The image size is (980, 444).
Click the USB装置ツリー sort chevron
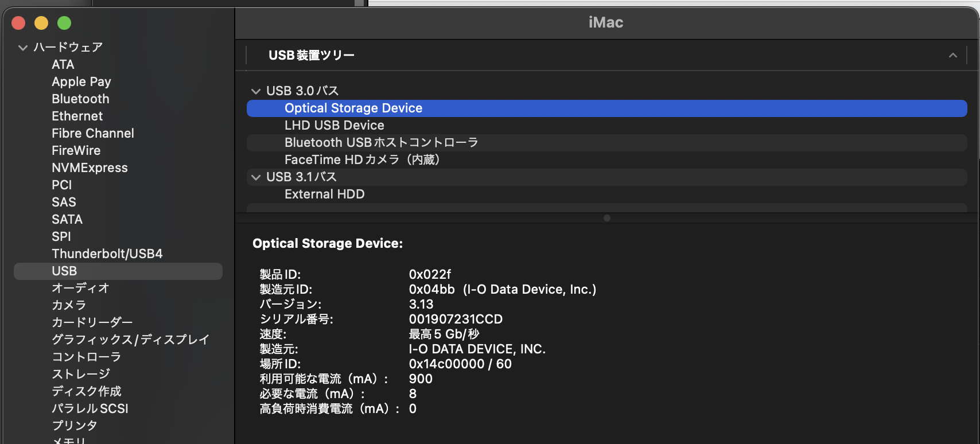(952, 56)
